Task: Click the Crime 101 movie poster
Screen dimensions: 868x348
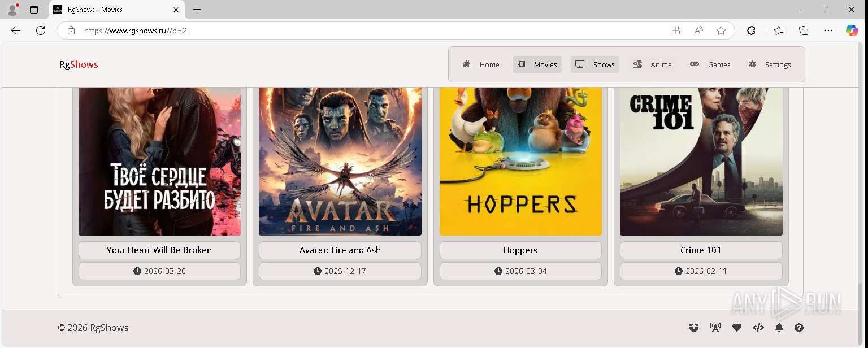Action: (701, 162)
